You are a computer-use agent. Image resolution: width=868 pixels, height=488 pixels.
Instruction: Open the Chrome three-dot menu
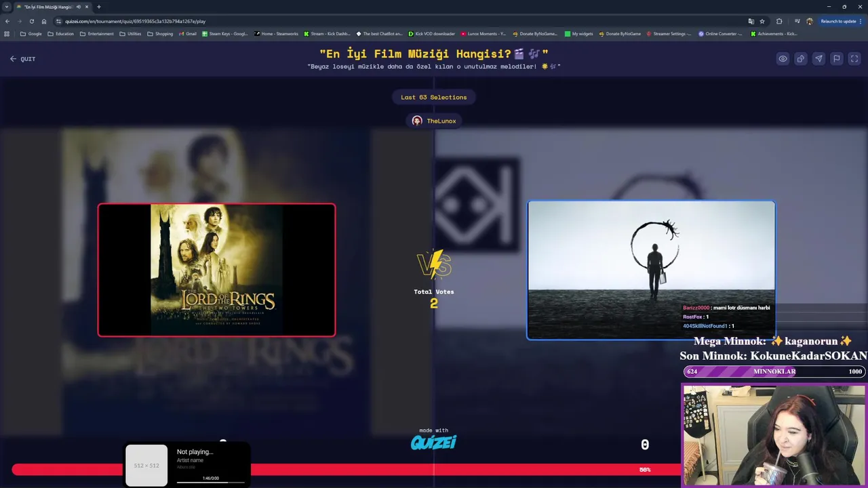click(862, 21)
